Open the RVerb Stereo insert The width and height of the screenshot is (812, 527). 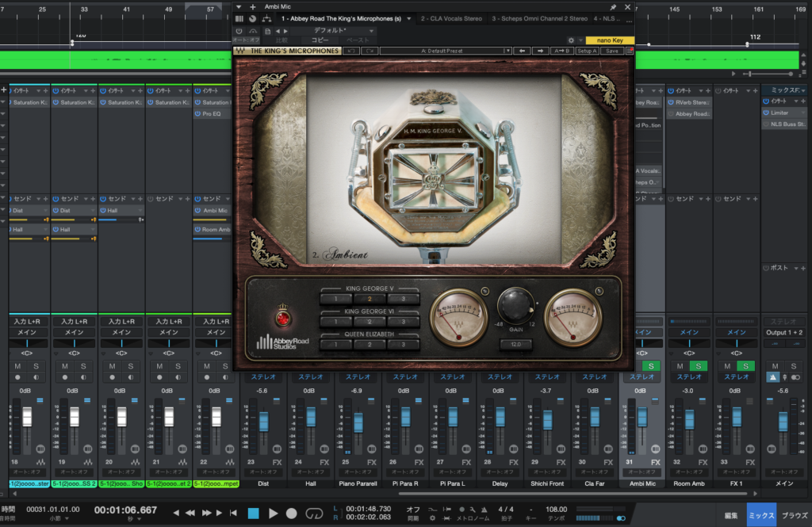pos(689,102)
